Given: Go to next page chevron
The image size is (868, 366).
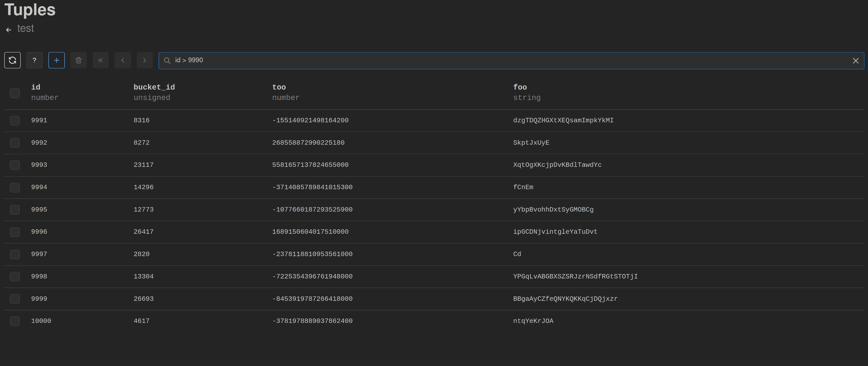Looking at the screenshot, I should pyautogui.click(x=144, y=60).
